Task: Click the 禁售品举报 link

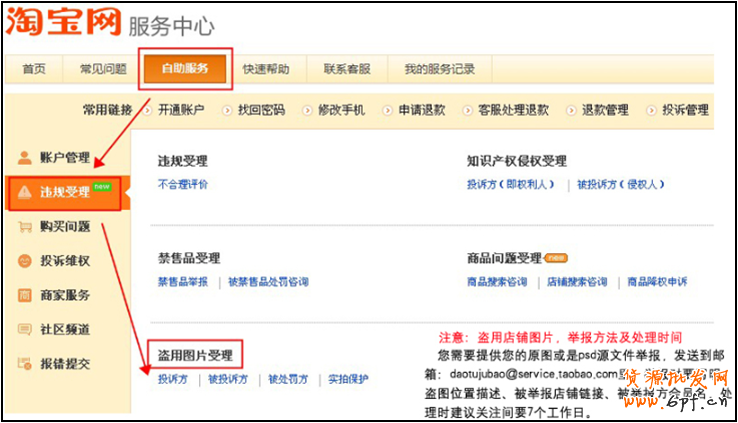Action: click(183, 282)
